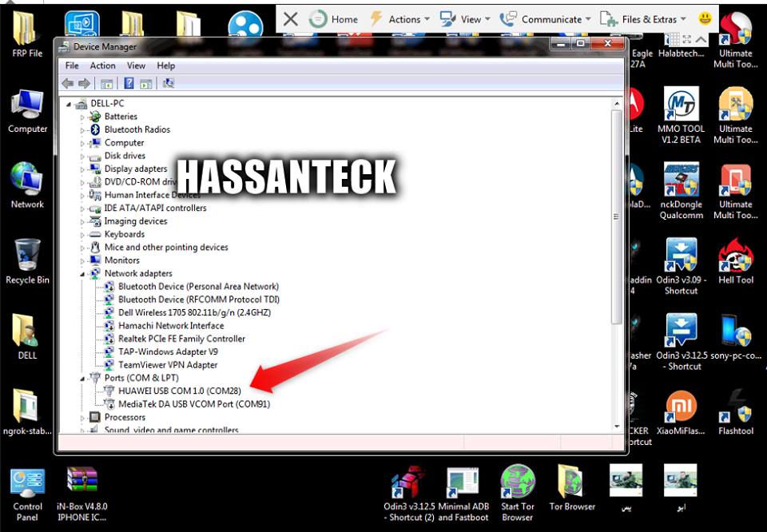This screenshot has width=767, height=532.
Task: Click the Forward arrow in Device Manager toolbar
Action: coord(84,84)
